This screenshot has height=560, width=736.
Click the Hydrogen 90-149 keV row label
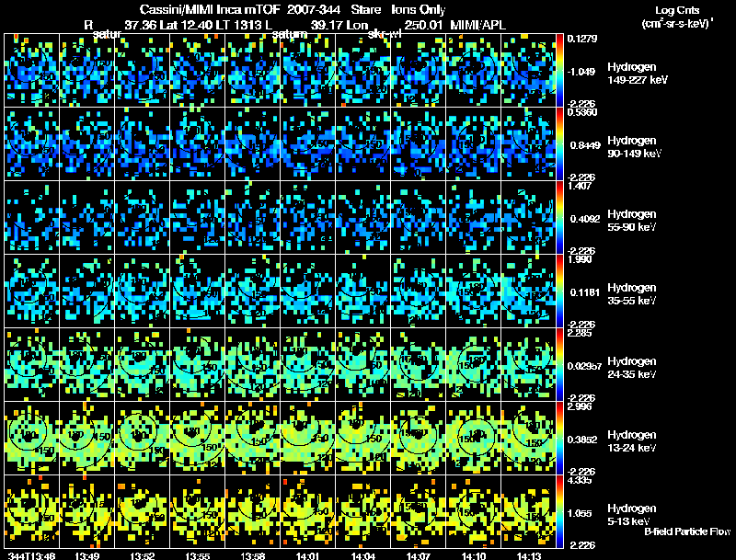(x=634, y=147)
